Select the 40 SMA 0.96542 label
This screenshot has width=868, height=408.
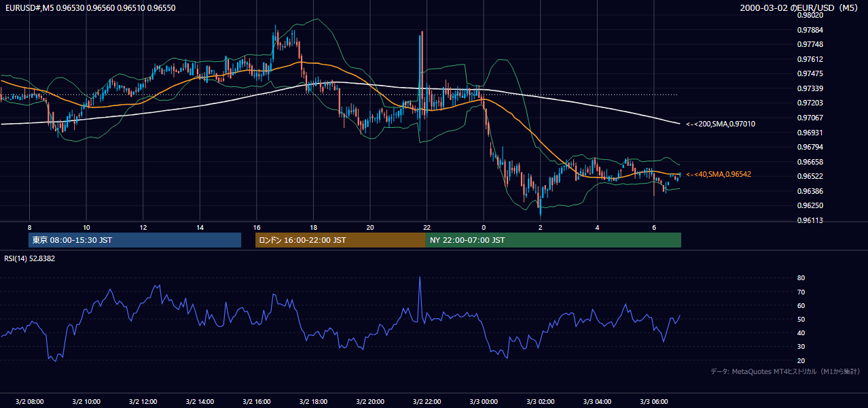[x=719, y=174]
